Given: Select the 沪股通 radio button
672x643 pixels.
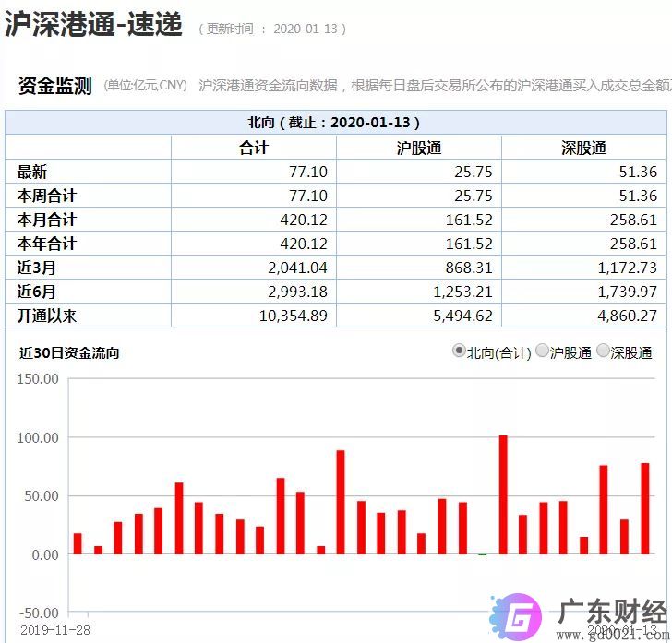Looking at the screenshot, I should pyautogui.click(x=542, y=351).
